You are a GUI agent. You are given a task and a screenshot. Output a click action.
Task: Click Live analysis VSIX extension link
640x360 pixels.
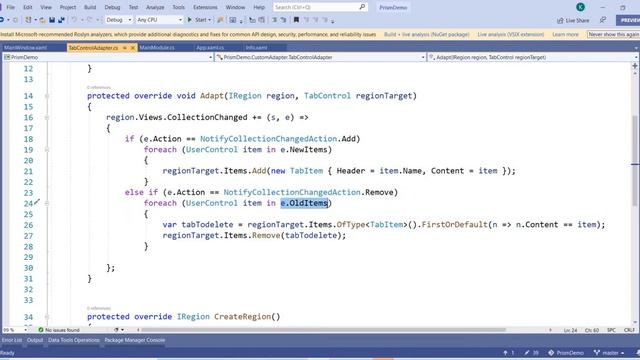pos(511,34)
